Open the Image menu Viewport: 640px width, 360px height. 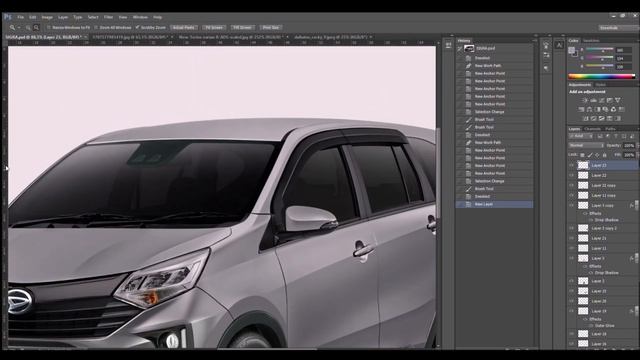tap(47, 17)
